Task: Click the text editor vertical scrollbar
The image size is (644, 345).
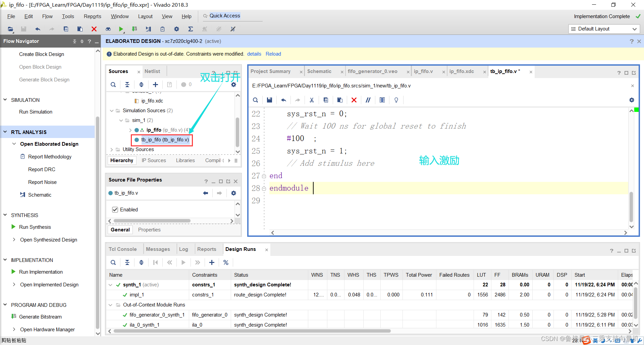Action: point(631,207)
